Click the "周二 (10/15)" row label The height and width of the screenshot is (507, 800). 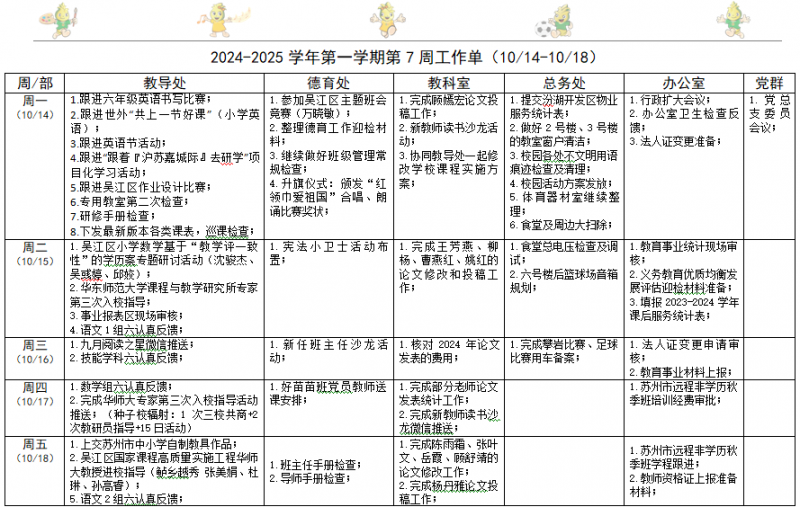[35, 254]
